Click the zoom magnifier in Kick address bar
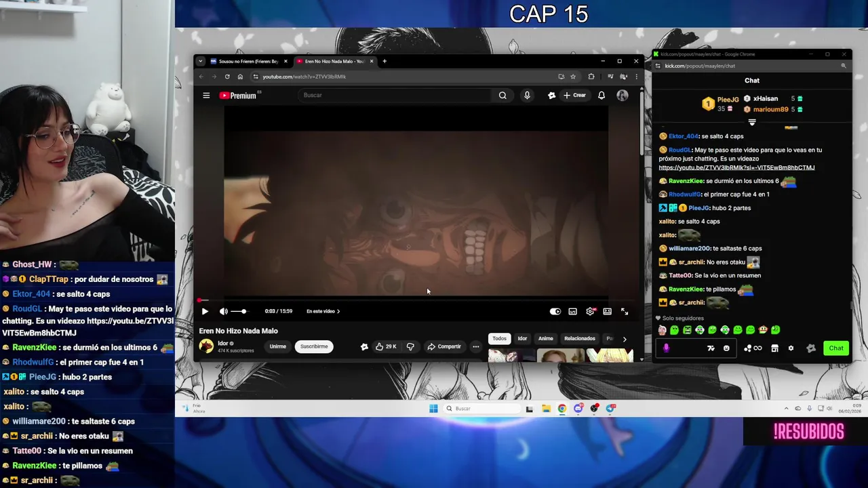Viewport: 868px width, 488px height. [x=844, y=66]
